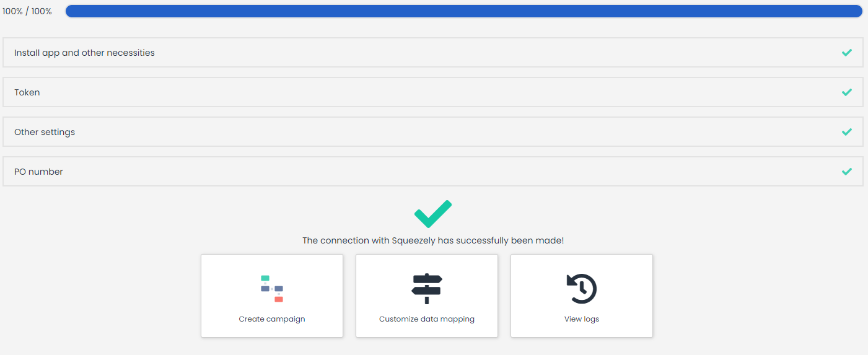Click the 'Create campaign' label text

pos(272,319)
